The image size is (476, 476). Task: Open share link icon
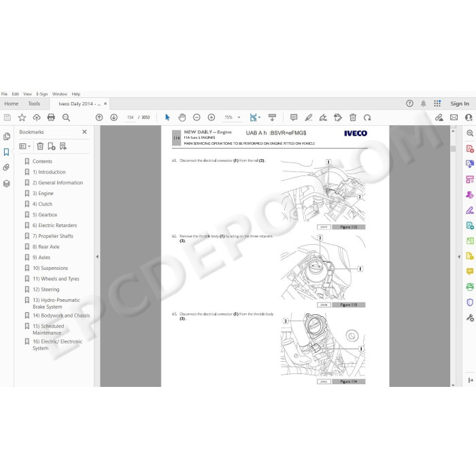[x=439, y=118]
